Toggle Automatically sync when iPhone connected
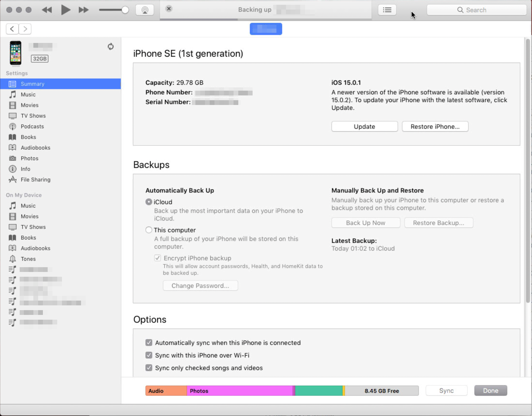The width and height of the screenshot is (532, 416). pyautogui.click(x=149, y=343)
